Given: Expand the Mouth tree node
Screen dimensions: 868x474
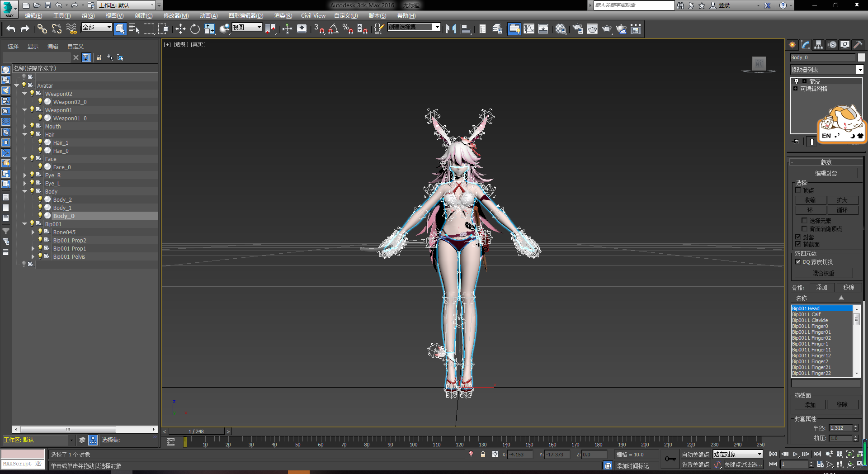Looking at the screenshot, I should [25, 126].
